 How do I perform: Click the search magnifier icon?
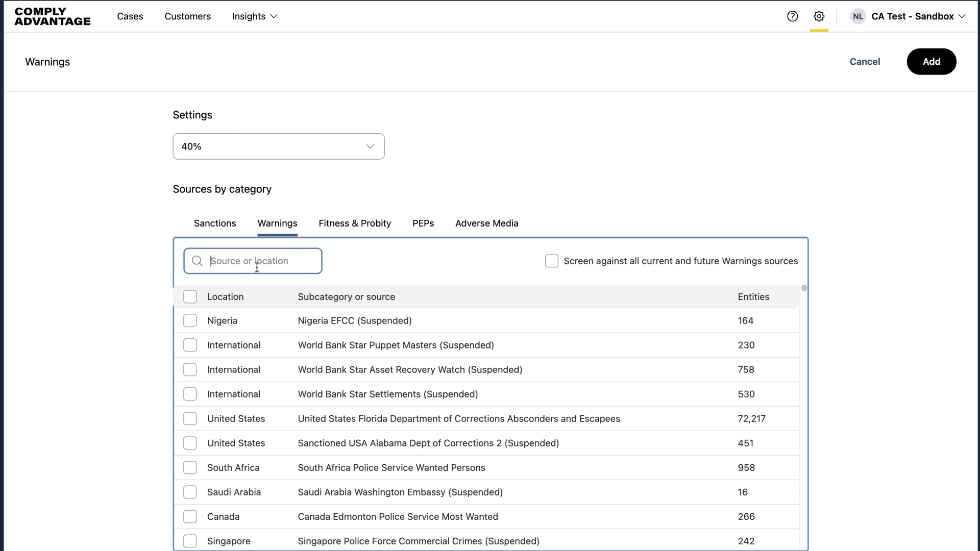click(x=197, y=261)
